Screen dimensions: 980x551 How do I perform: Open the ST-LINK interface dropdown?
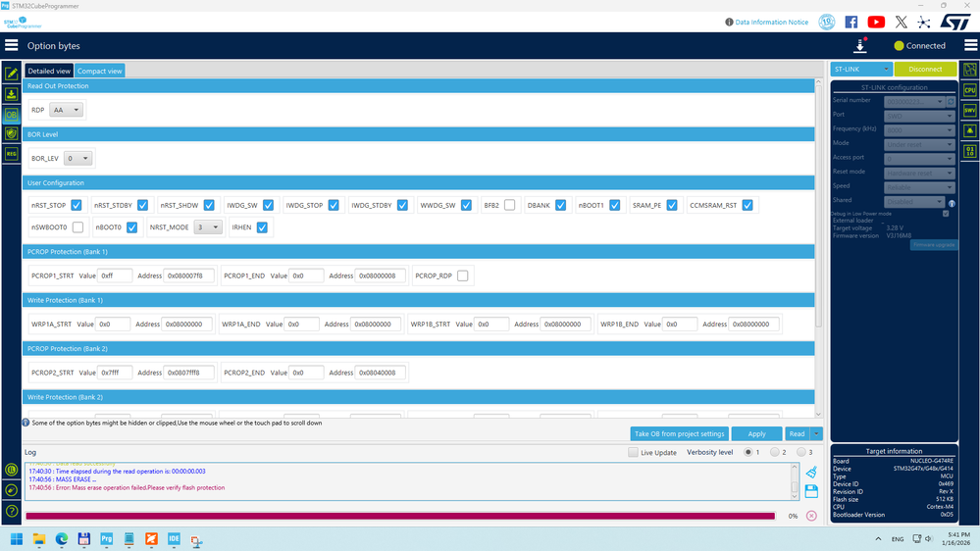(x=860, y=69)
